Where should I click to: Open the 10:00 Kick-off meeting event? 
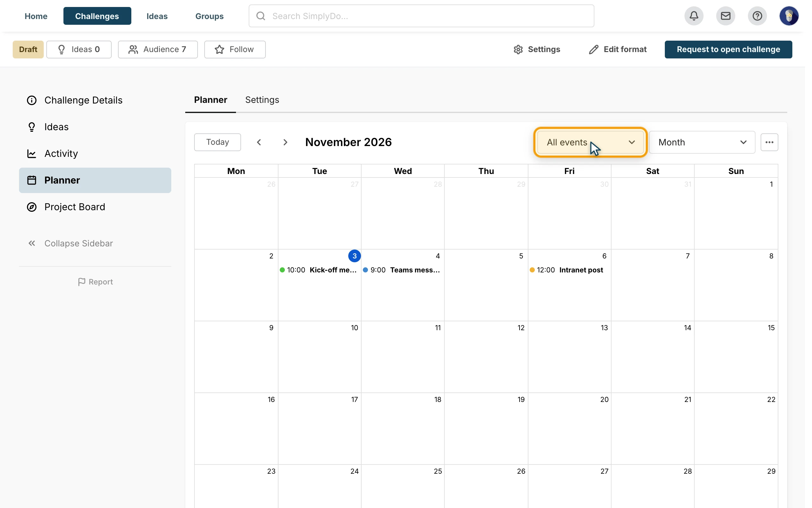pyautogui.click(x=319, y=270)
